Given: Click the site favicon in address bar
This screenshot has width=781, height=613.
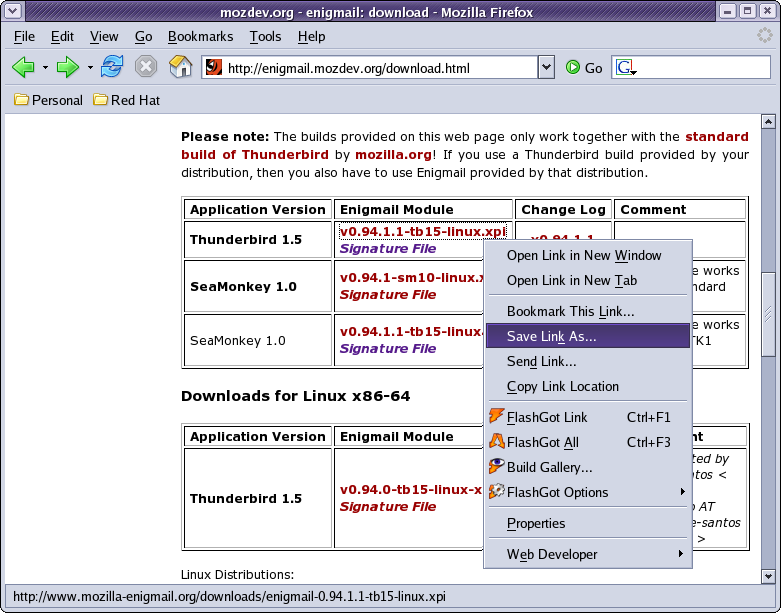Looking at the screenshot, I should tap(214, 67).
